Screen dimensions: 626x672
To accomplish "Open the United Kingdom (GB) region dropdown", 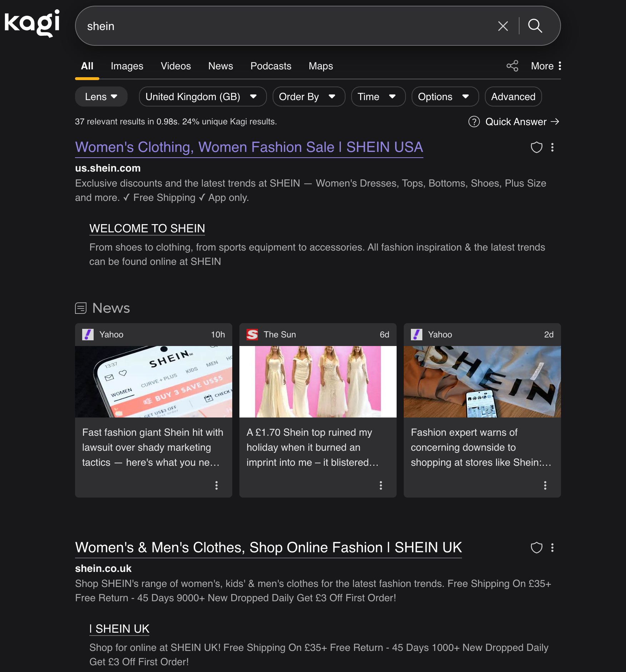I will coord(202,97).
